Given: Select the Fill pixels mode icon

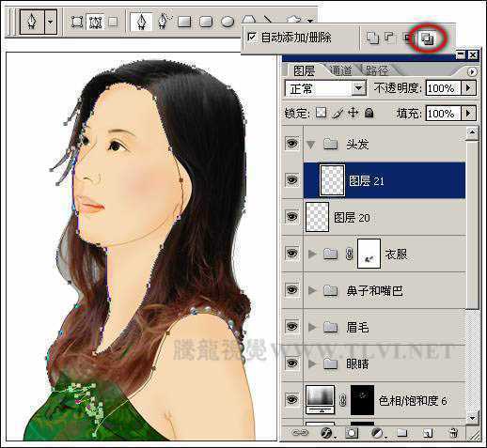Looking at the screenshot, I should tap(113, 22).
